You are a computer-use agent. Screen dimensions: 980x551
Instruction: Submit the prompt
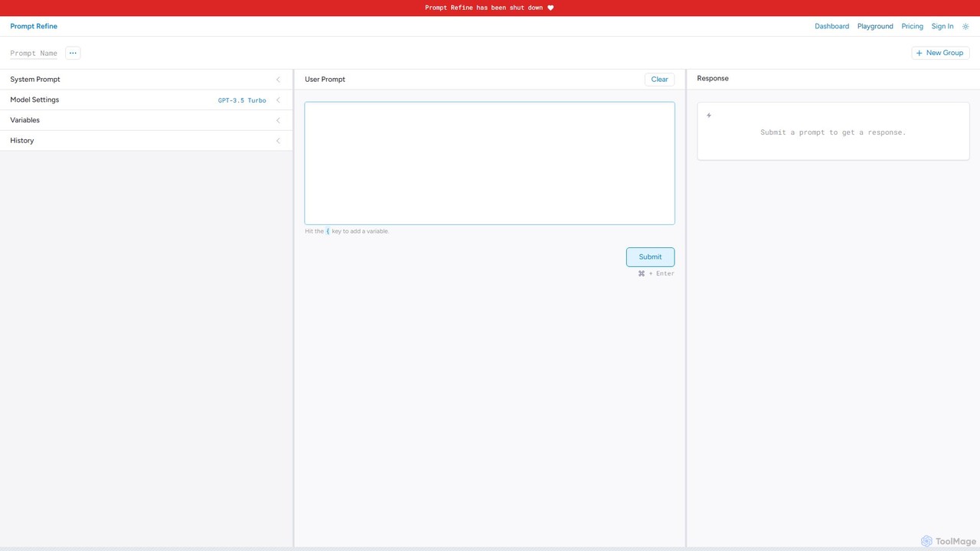tap(650, 257)
